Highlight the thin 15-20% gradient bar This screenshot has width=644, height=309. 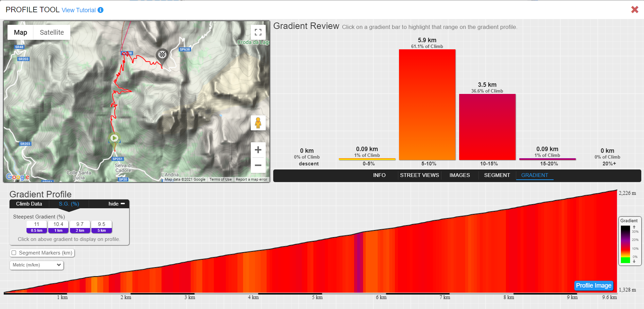[547, 159]
